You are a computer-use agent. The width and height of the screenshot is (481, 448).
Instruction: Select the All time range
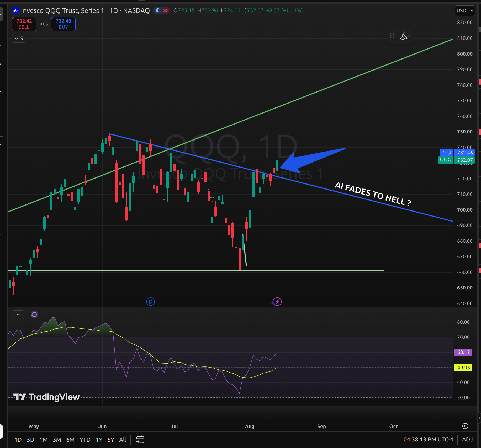pos(123,440)
